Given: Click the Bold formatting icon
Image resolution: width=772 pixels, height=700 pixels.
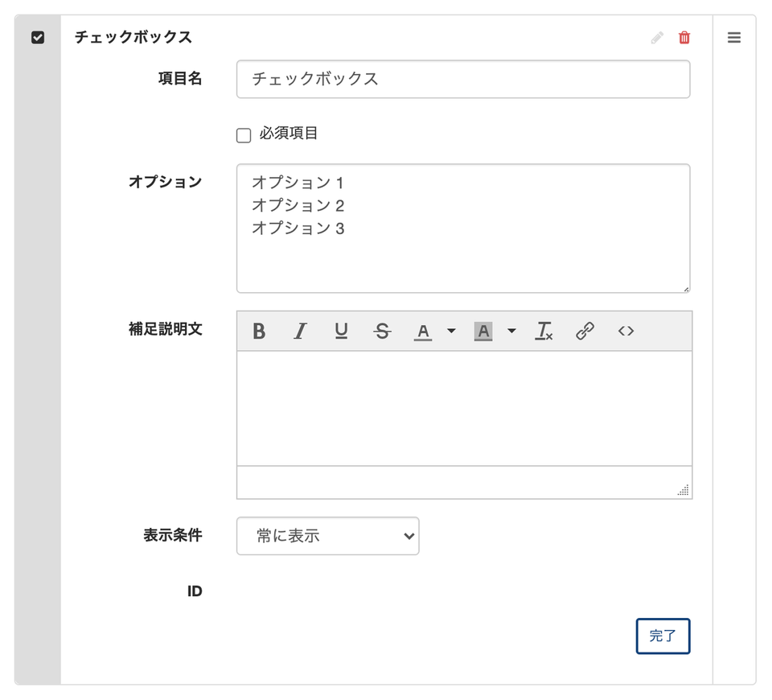Looking at the screenshot, I should click(x=259, y=331).
